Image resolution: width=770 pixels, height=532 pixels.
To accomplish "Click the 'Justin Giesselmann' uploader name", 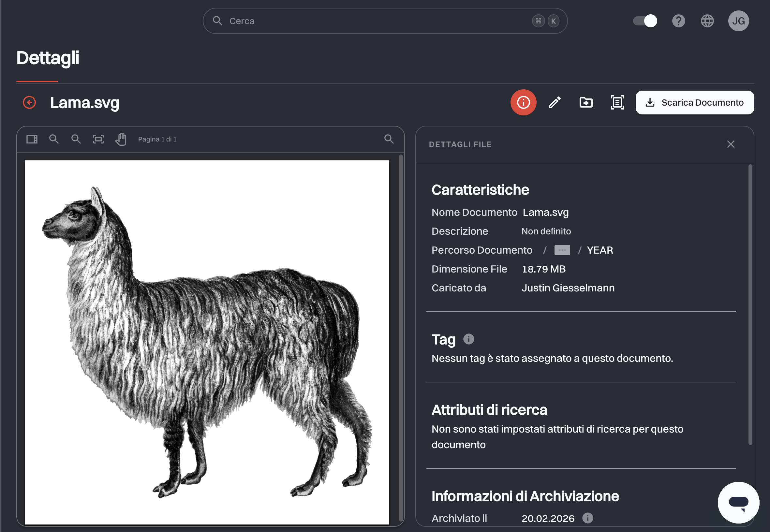I will [568, 288].
